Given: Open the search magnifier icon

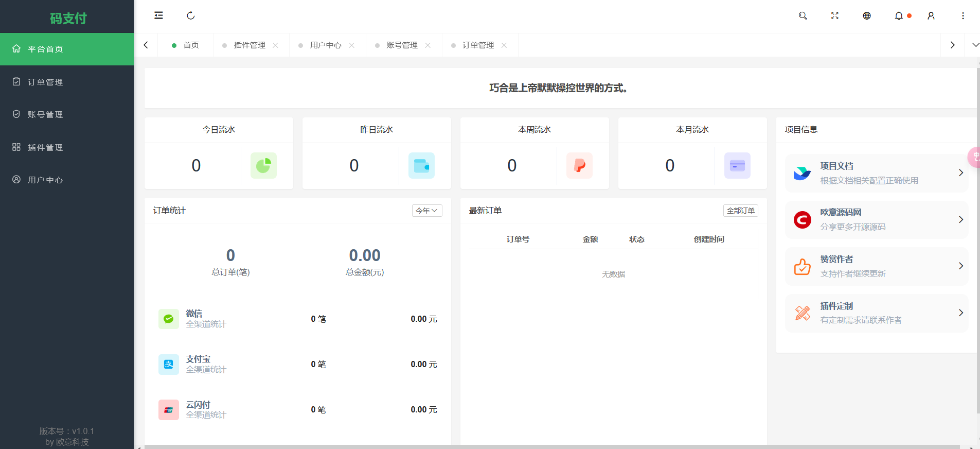Looking at the screenshot, I should 803,16.
